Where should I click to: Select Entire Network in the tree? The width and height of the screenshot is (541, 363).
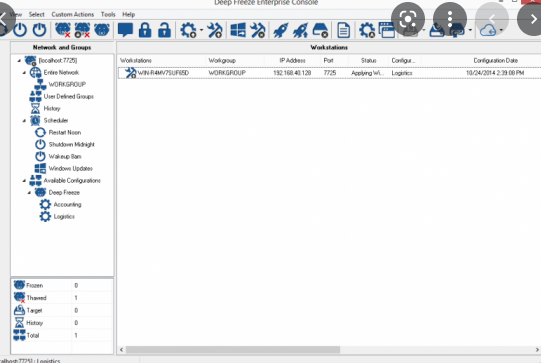coord(61,72)
